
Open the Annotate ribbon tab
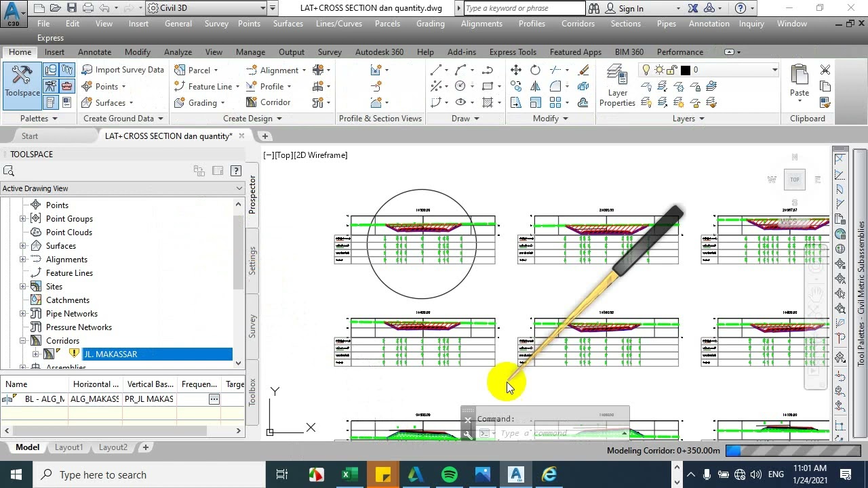[94, 52]
